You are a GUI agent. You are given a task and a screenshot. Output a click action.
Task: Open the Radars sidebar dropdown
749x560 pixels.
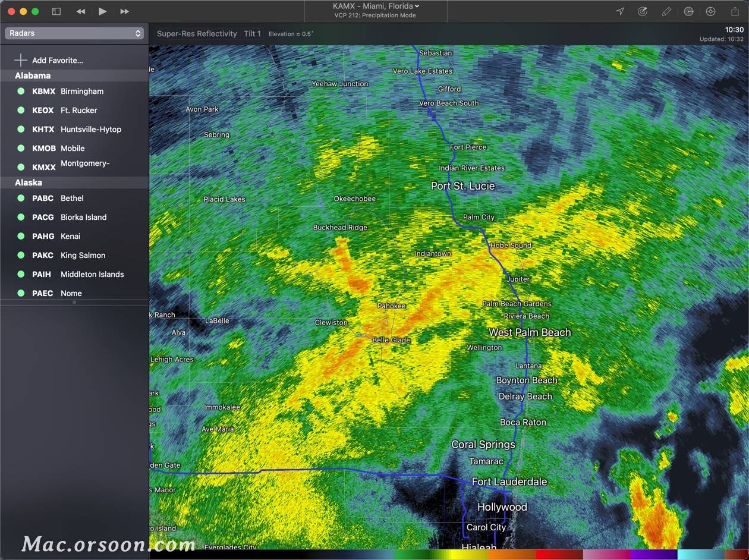point(74,33)
